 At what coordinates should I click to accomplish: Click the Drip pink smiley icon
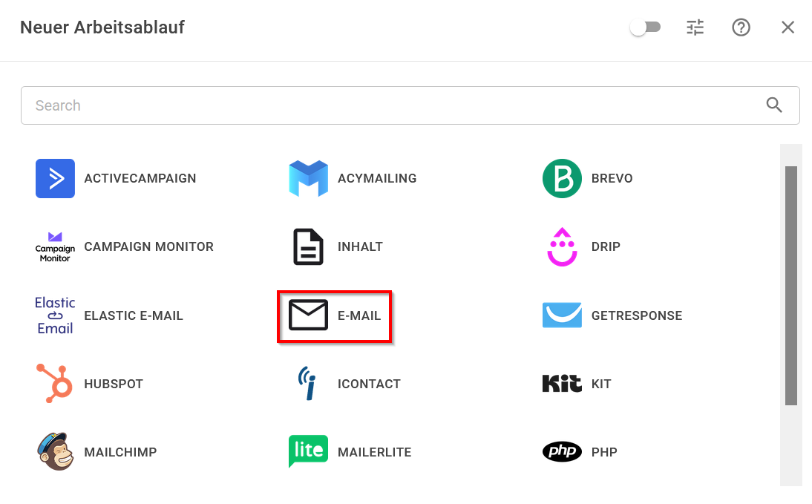tap(562, 246)
